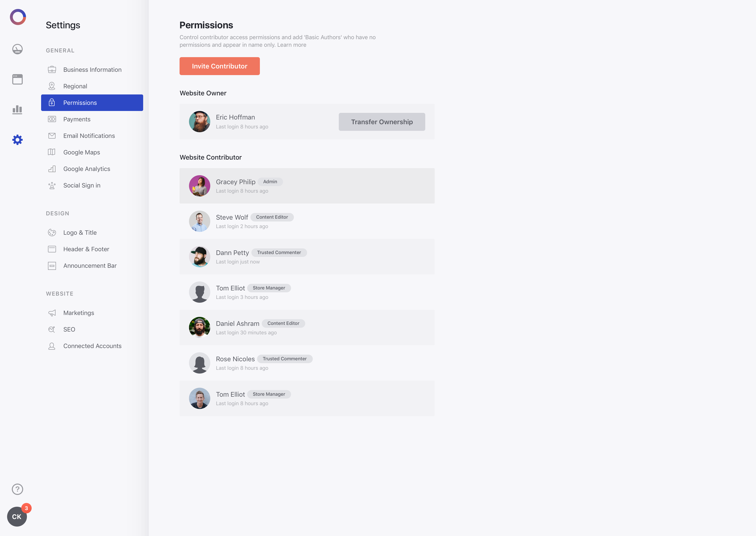The height and width of the screenshot is (536, 756).
Task: Select the gear settings icon in the sidebar rail
Action: (x=17, y=140)
